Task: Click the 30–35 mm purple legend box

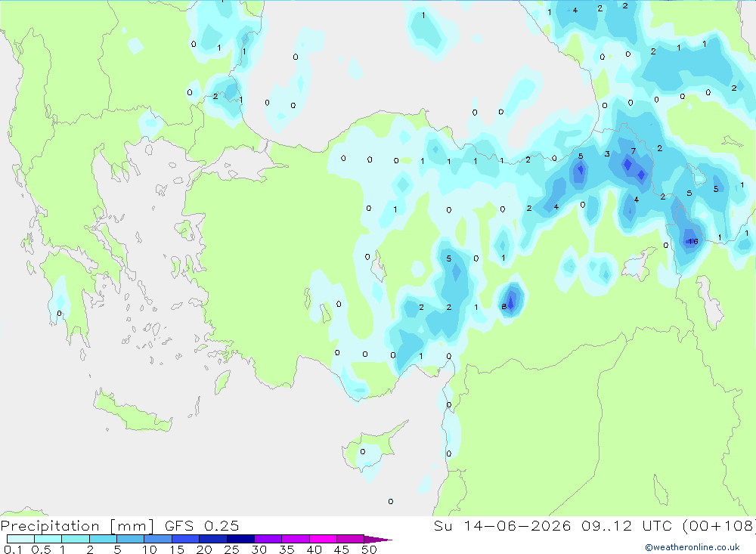Action: click(268, 539)
